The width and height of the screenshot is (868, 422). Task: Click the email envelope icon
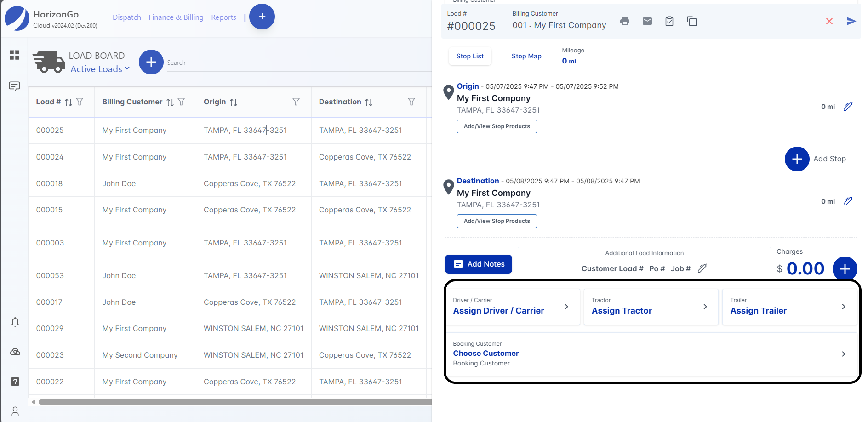coord(647,21)
